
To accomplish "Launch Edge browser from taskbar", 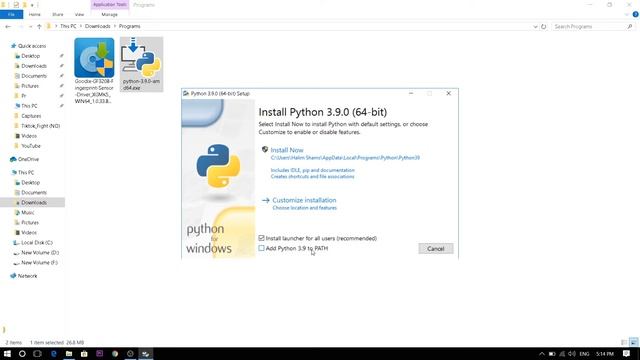I will (53, 353).
